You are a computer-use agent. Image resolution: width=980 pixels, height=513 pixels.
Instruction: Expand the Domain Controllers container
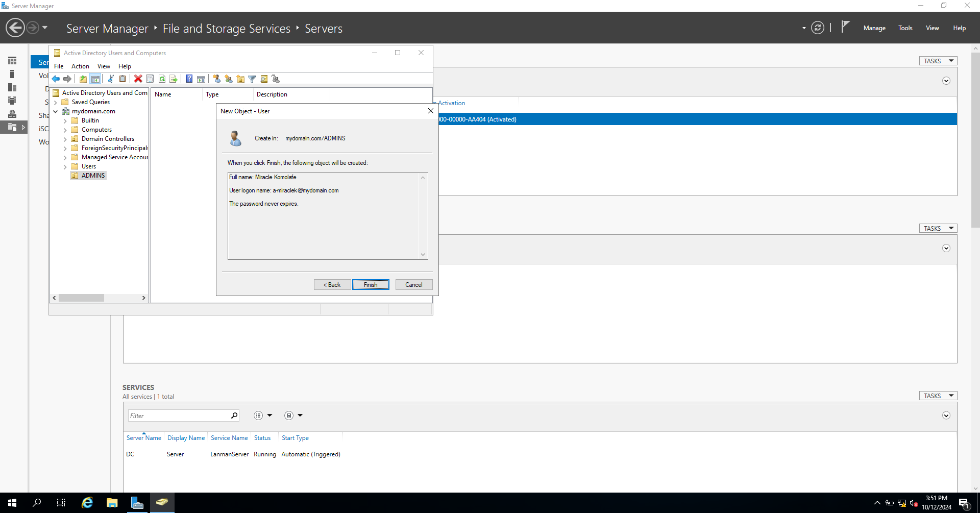[x=65, y=138]
